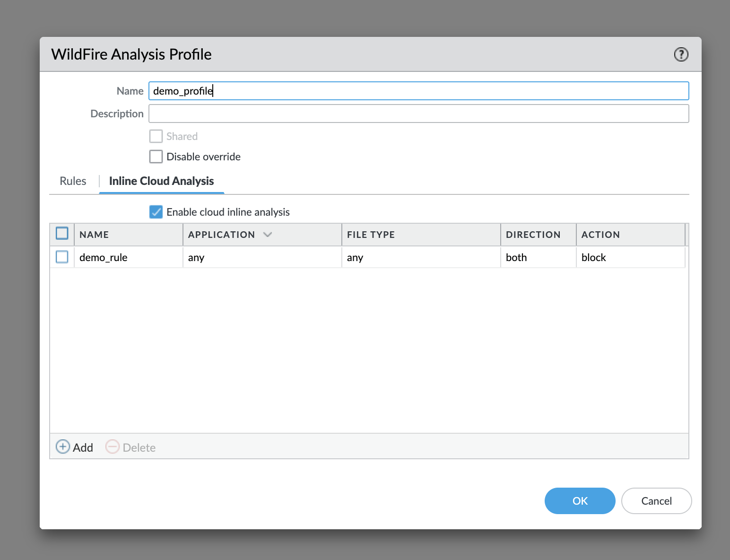730x560 pixels.
Task: Enable the Disable override checkbox
Action: tap(156, 157)
